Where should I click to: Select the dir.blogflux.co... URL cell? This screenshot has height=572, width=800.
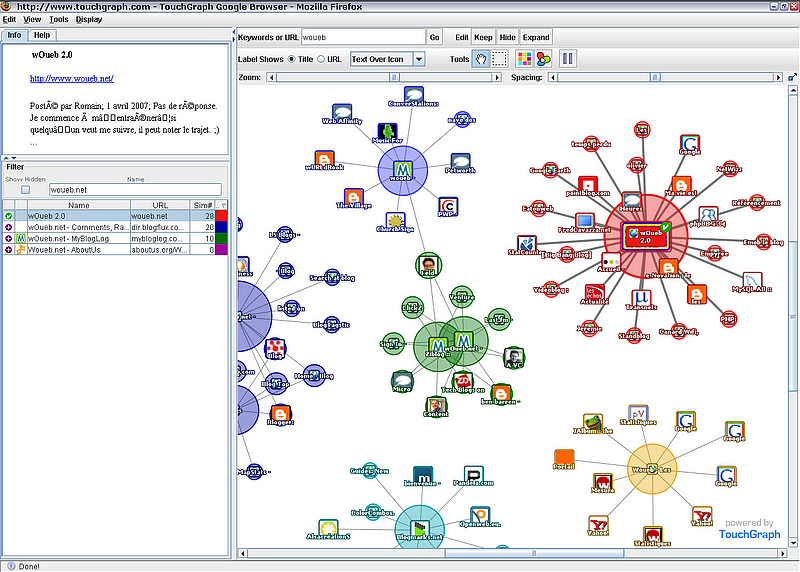pyautogui.click(x=160, y=228)
